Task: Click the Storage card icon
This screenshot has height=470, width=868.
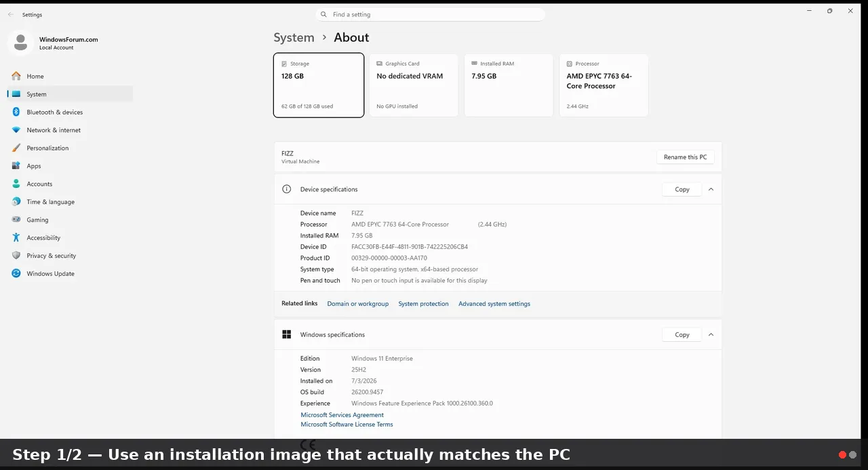Action: coord(284,64)
